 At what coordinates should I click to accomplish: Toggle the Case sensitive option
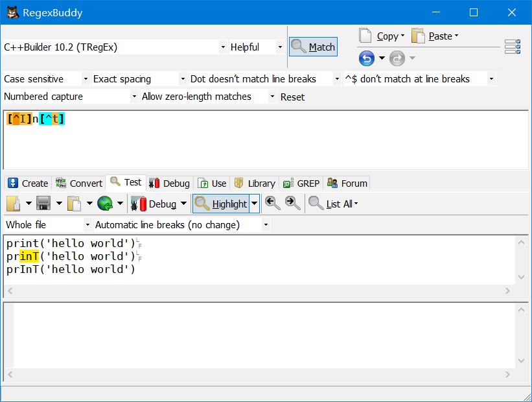tap(46, 79)
